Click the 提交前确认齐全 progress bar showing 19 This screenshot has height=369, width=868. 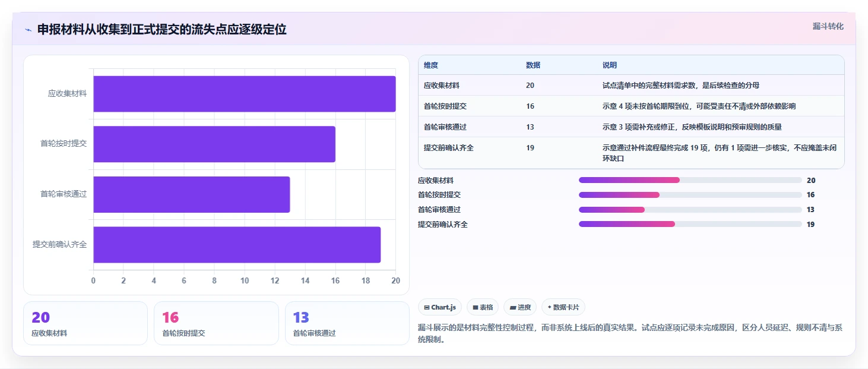pos(690,224)
